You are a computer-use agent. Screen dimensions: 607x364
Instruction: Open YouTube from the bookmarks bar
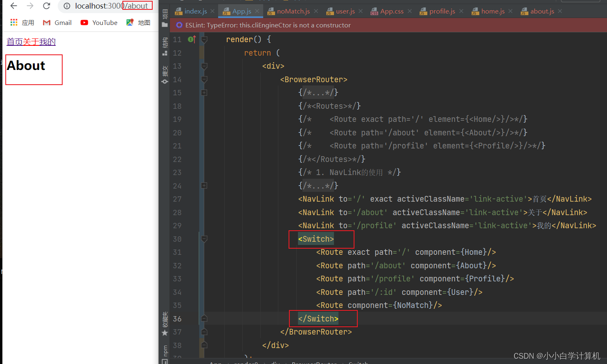(x=98, y=22)
